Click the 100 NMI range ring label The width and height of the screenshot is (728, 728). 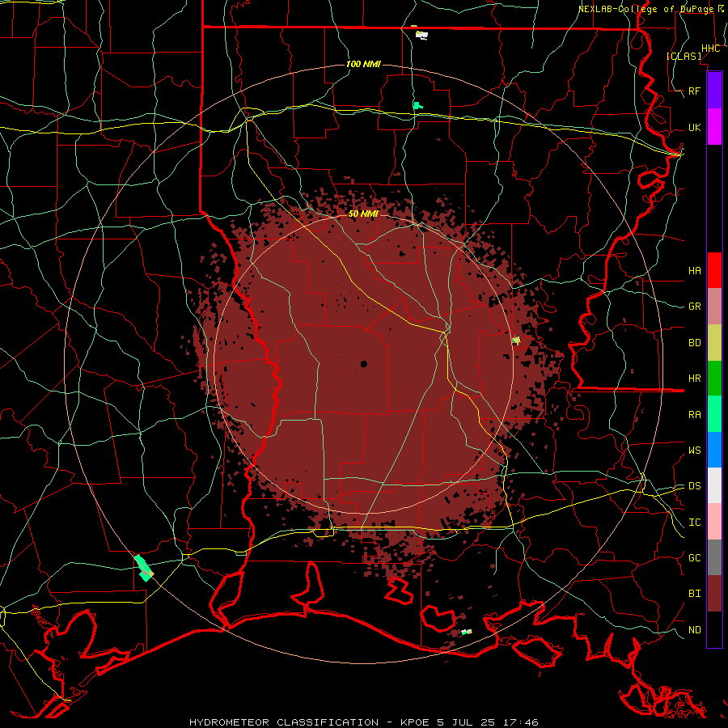point(363,64)
